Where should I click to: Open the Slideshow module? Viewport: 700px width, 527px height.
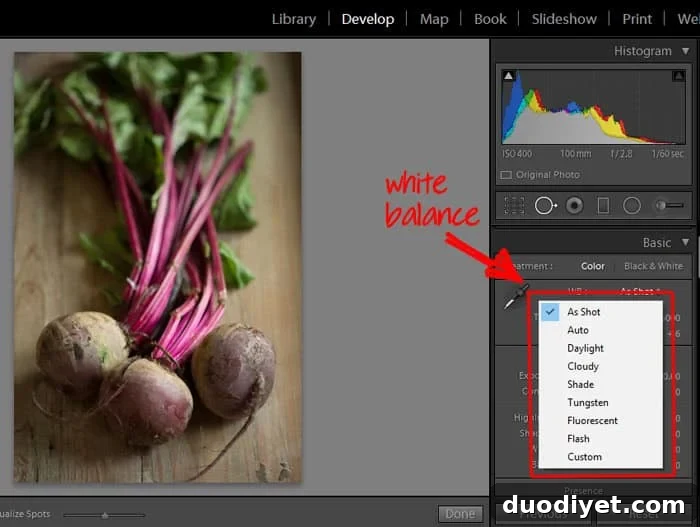pyautogui.click(x=564, y=19)
